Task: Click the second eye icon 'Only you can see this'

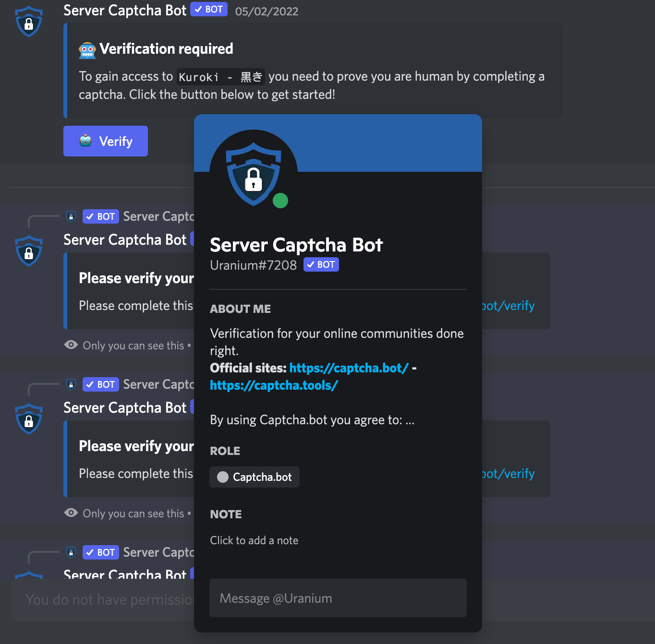Action: point(71,513)
